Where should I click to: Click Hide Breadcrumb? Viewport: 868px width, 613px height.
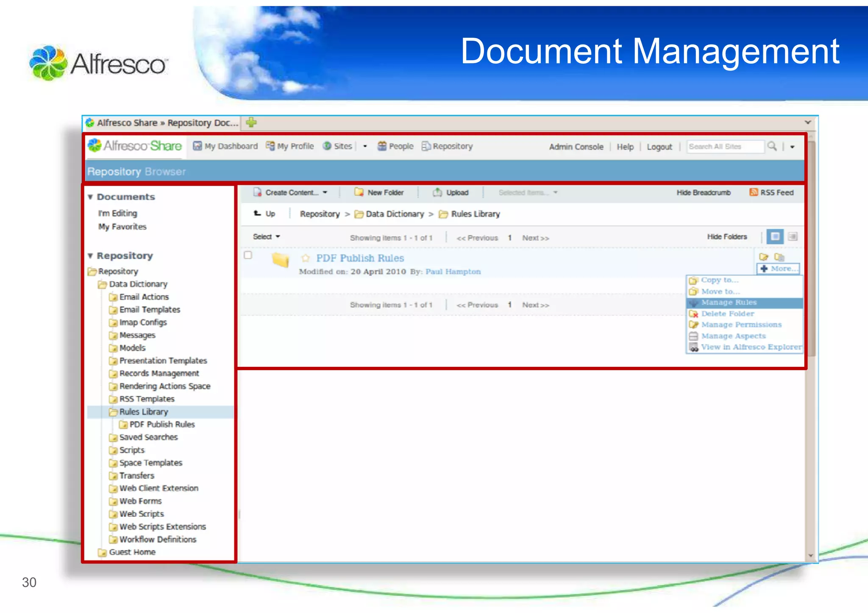coord(704,193)
